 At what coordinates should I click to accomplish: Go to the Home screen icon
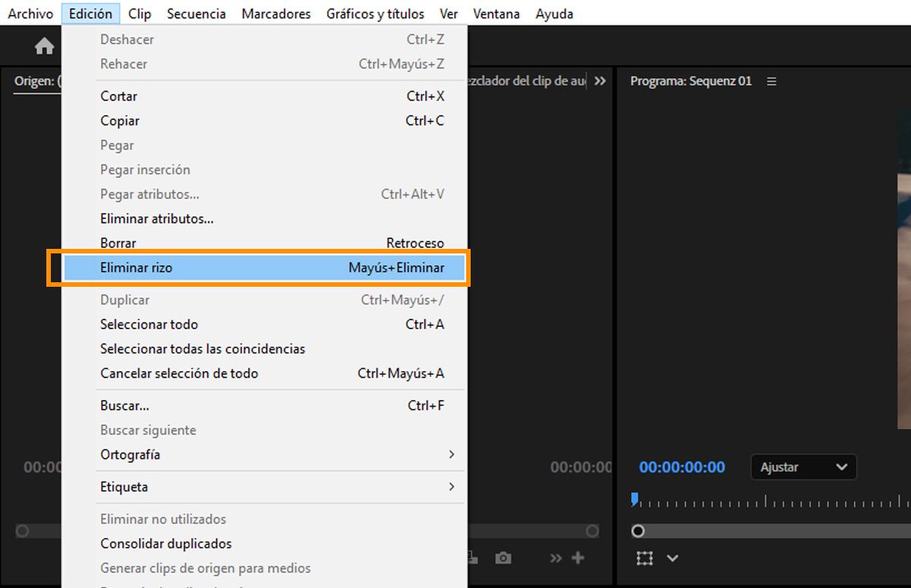(44, 47)
